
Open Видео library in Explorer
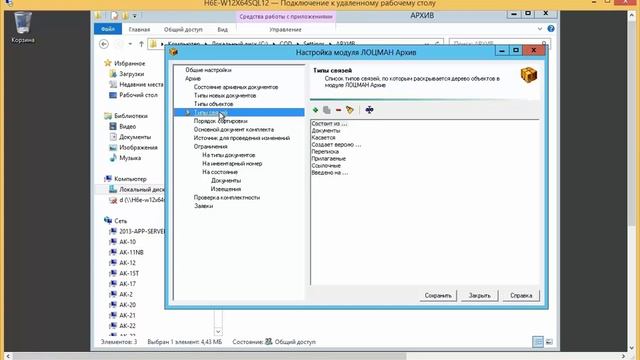(127, 127)
